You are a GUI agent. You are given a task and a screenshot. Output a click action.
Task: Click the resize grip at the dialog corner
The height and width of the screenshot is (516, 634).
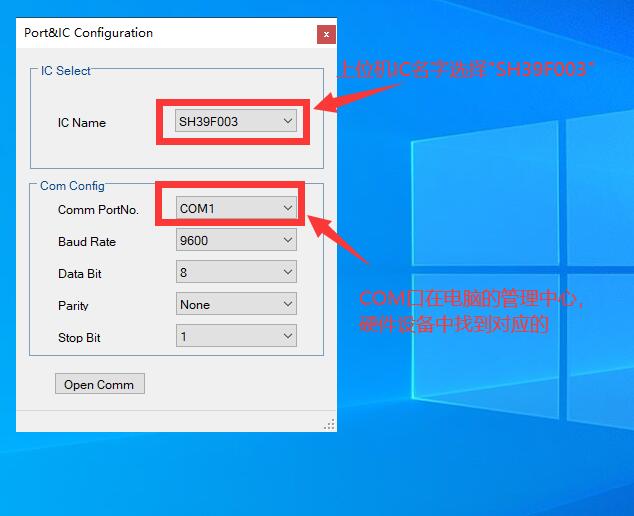(x=330, y=424)
